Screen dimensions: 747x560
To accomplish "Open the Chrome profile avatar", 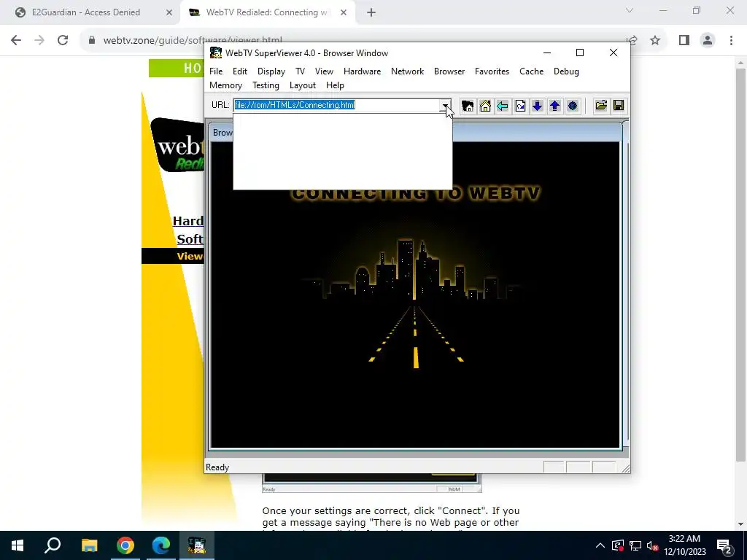I will click(x=708, y=41).
